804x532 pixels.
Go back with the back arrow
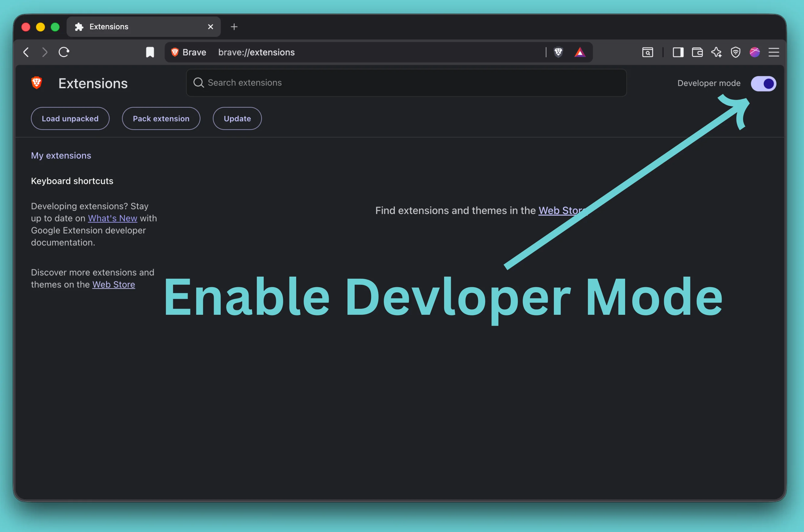(x=26, y=52)
